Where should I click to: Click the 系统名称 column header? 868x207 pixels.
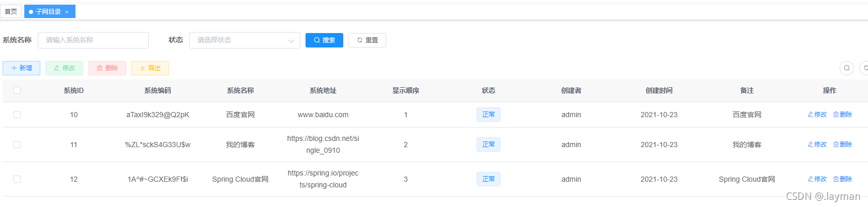click(x=240, y=90)
